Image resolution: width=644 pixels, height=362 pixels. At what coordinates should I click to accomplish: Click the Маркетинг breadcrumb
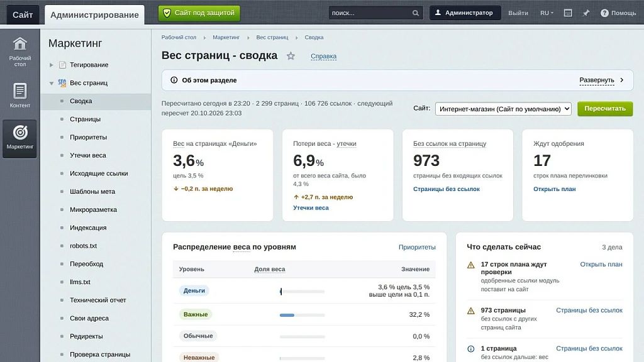point(226,37)
